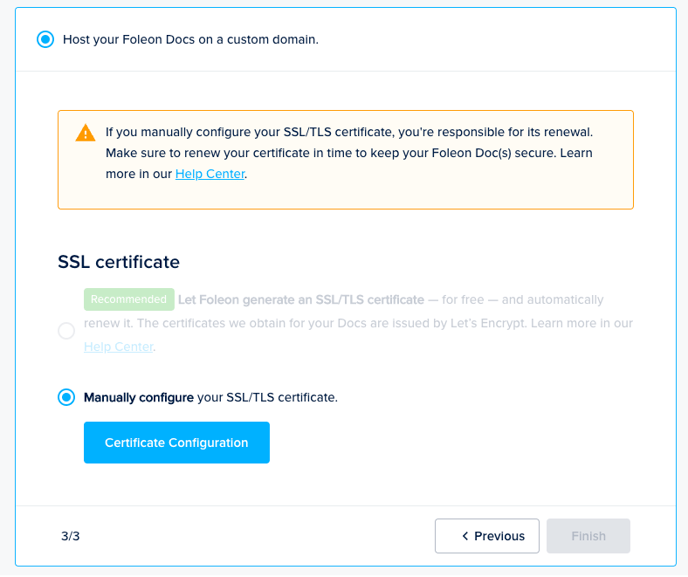The image size is (688, 577).
Task: Open Help Center link in warning banner
Action: 210,174
